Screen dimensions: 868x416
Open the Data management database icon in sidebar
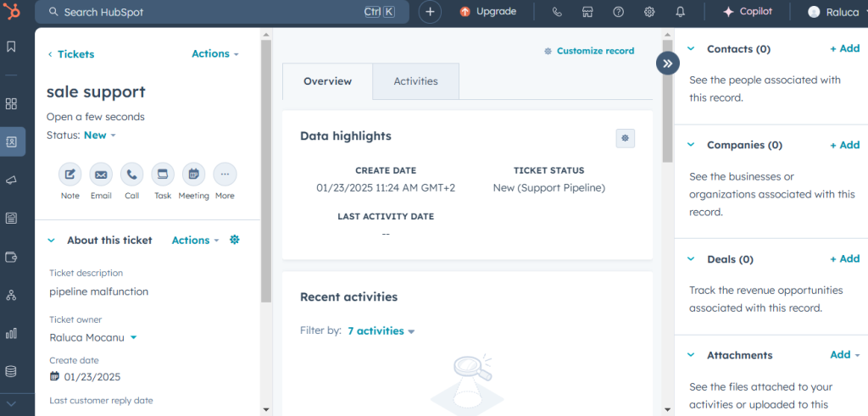(11, 371)
